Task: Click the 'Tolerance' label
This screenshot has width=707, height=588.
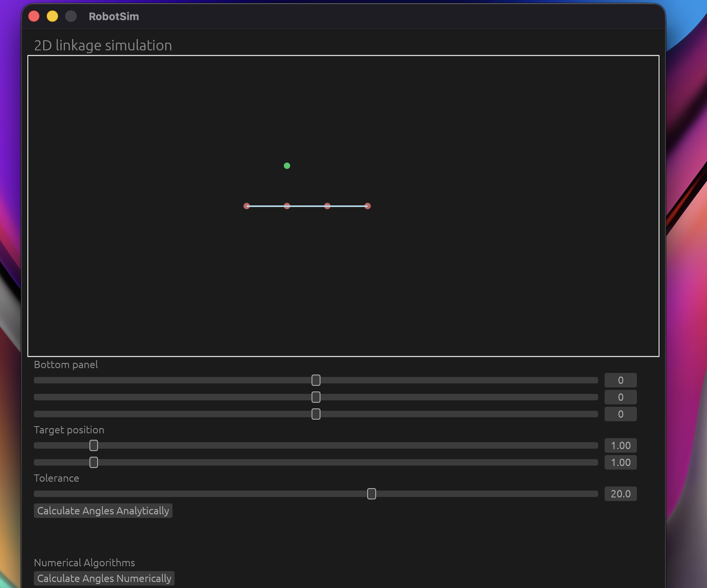Action: tap(56, 478)
